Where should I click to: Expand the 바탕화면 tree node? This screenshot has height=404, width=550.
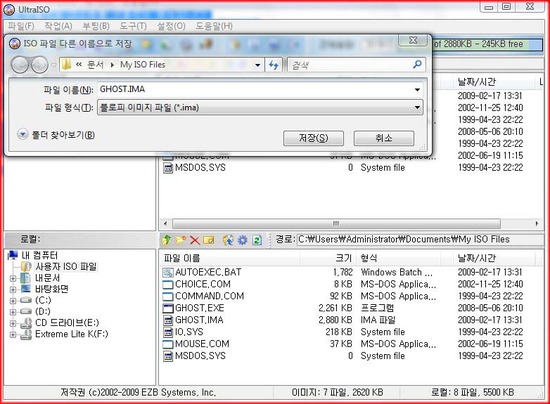click(13, 290)
